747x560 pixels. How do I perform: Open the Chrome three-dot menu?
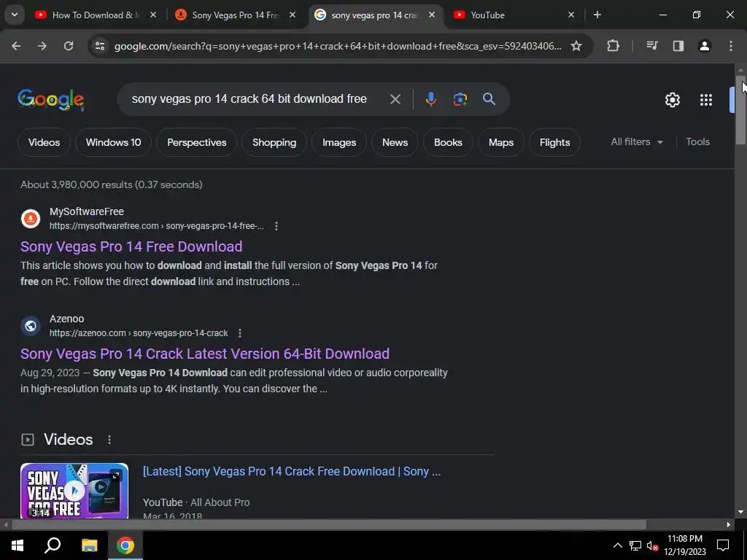(x=731, y=46)
